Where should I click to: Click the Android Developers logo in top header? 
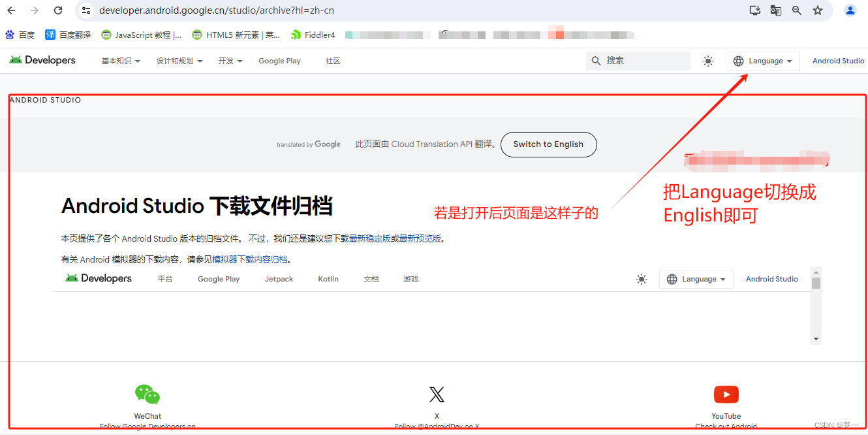42,60
